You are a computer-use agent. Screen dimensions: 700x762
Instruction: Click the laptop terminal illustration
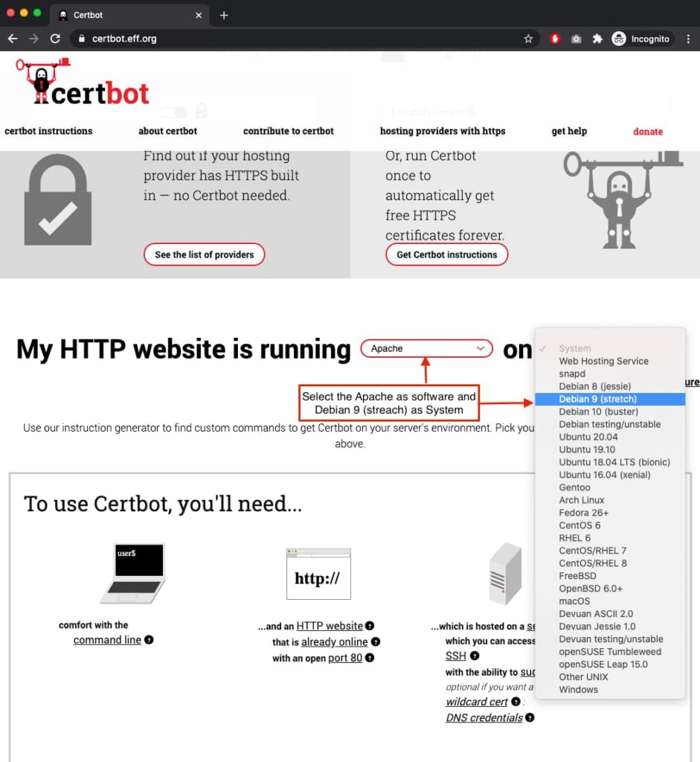pyautogui.click(x=134, y=574)
